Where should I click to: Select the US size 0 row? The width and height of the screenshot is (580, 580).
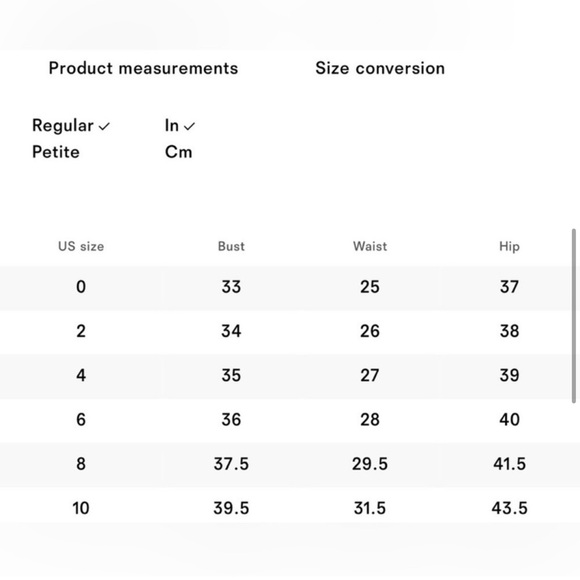pos(286,288)
